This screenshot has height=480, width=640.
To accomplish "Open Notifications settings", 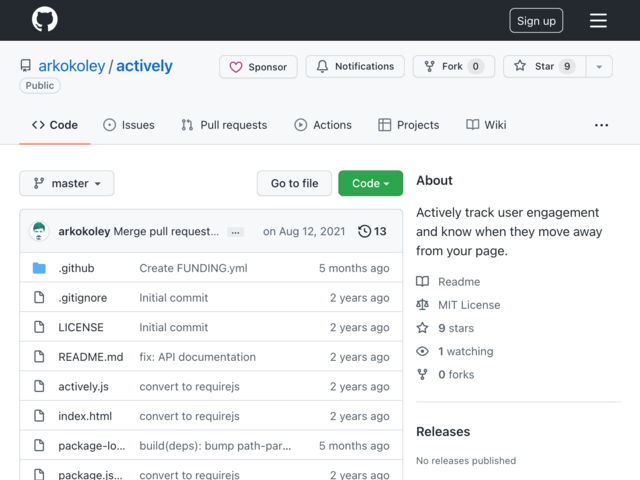I will pos(355,67).
